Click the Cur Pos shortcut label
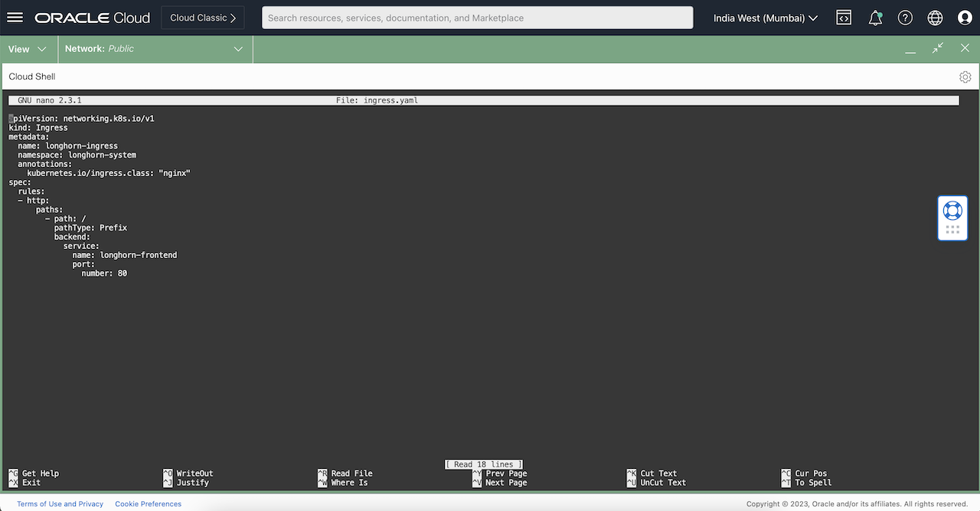 pos(812,473)
